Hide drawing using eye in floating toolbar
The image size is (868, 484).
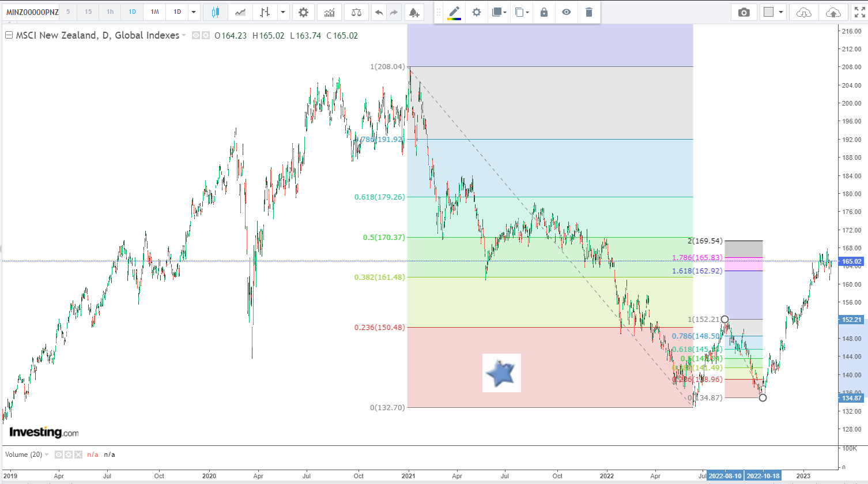pyautogui.click(x=567, y=12)
